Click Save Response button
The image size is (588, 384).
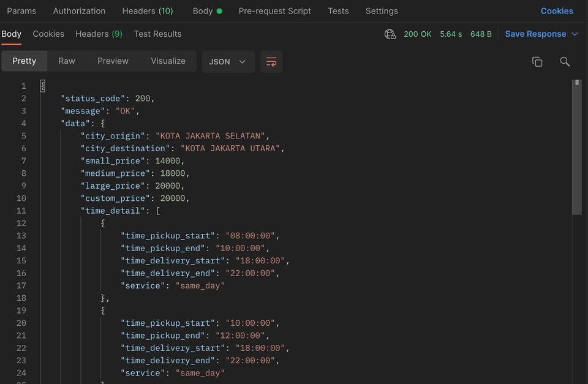(535, 34)
